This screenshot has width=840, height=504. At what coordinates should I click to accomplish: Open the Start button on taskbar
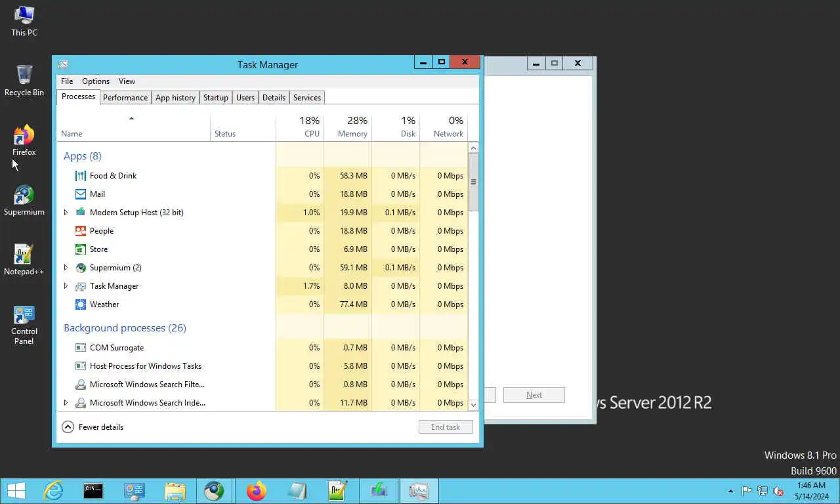coord(16,491)
